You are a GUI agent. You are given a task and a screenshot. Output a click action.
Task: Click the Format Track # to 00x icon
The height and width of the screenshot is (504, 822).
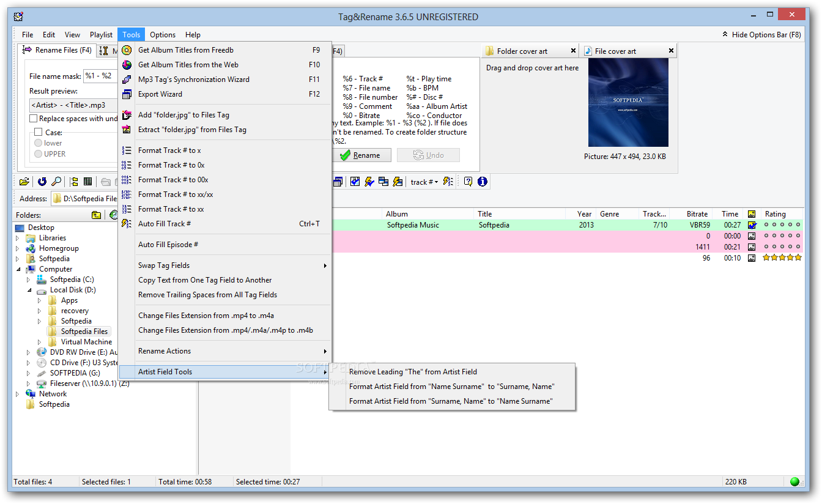click(x=127, y=180)
